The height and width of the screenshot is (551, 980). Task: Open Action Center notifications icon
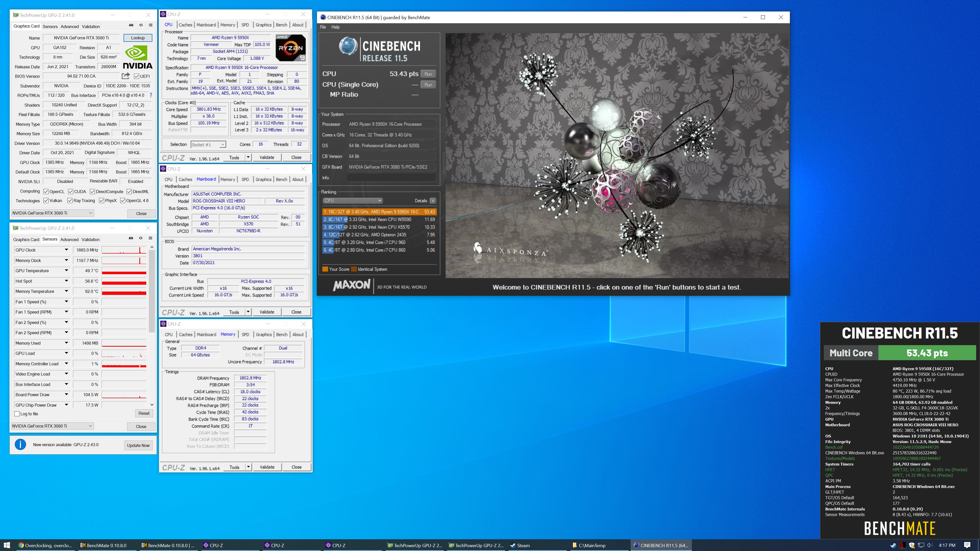pos(967,545)
